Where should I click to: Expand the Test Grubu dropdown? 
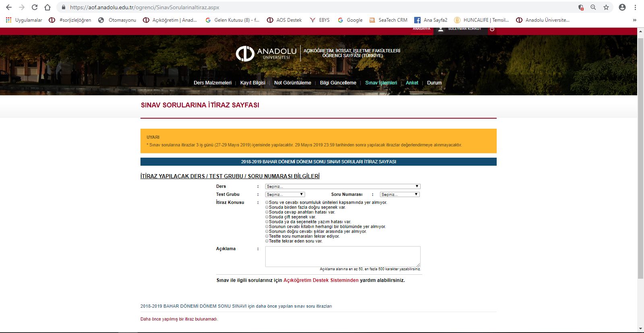285,194
